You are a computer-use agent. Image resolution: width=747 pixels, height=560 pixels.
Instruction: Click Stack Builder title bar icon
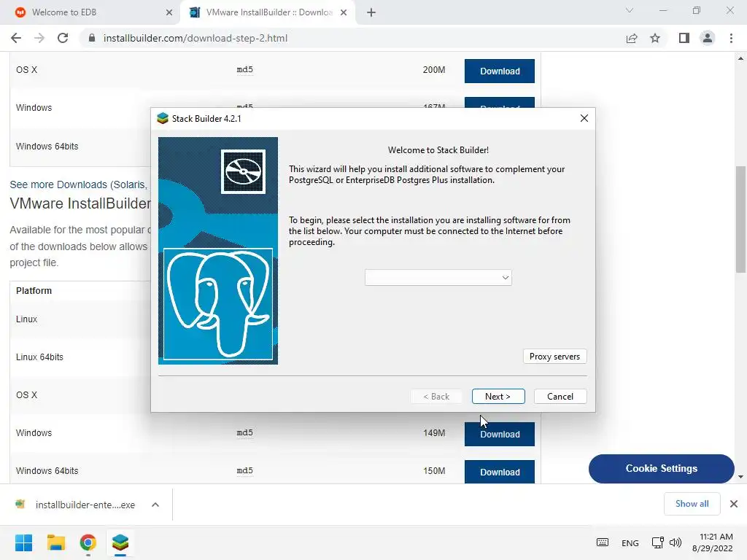163,118
